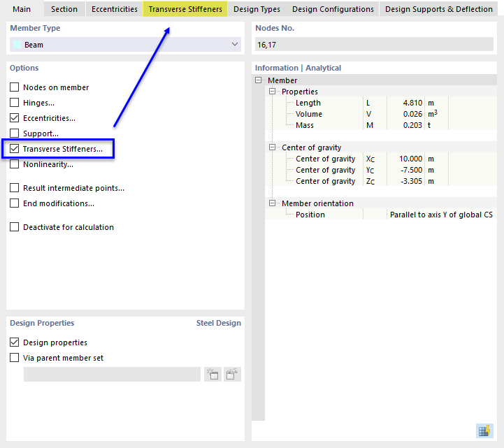Image resolution: width=504 pixels, height=448 pixels.
Task: Click the Beam color swatch
Action: (x=17, y=44)
